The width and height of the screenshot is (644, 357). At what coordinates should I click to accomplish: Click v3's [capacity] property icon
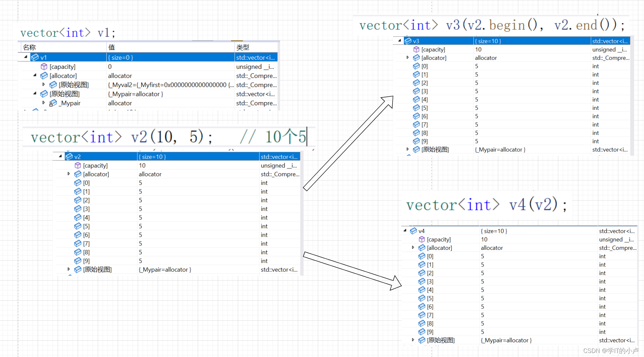pyautogui.click(x=416, y=49)
